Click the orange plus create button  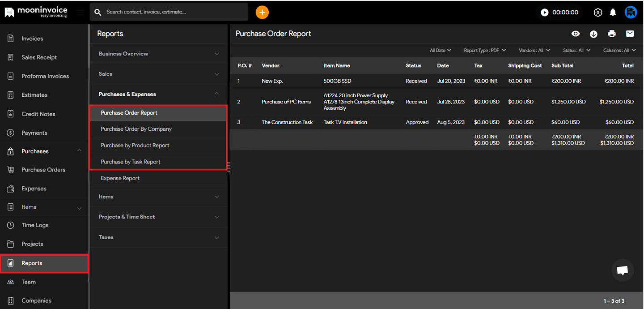262,12
